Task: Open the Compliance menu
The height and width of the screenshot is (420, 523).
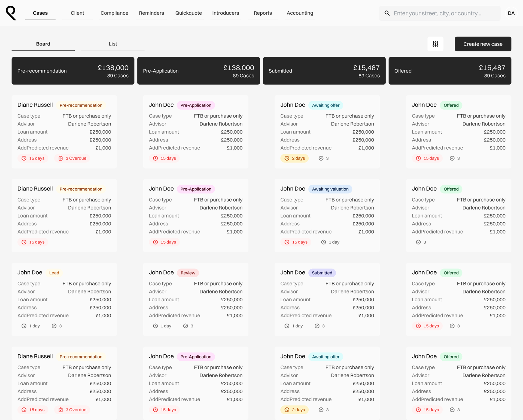Action: coord(114,13)
